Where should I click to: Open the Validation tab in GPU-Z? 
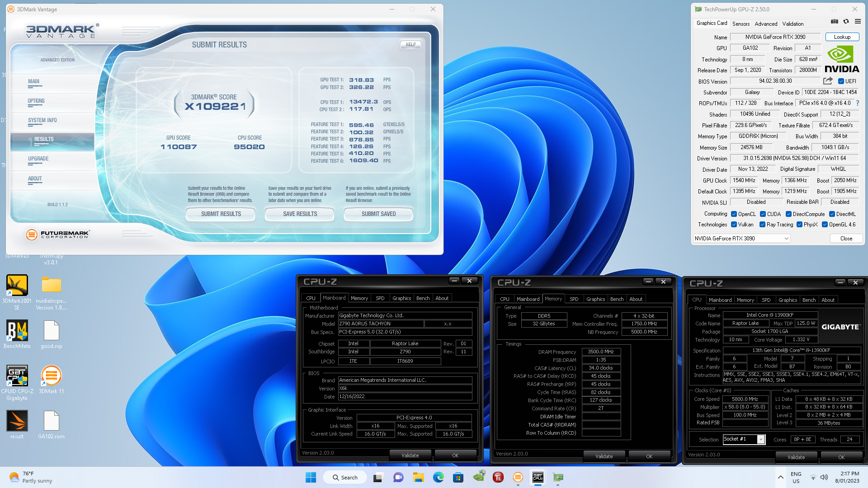(793, 23)
